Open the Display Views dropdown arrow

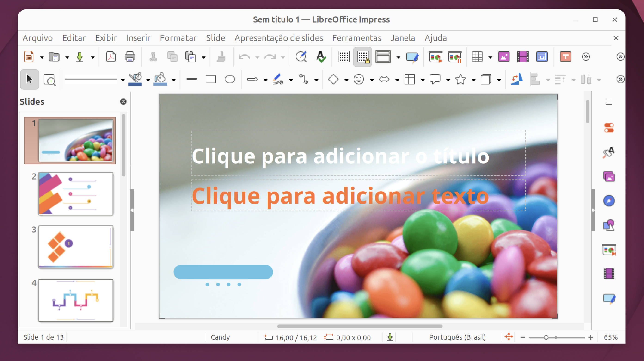click(398, 58)
